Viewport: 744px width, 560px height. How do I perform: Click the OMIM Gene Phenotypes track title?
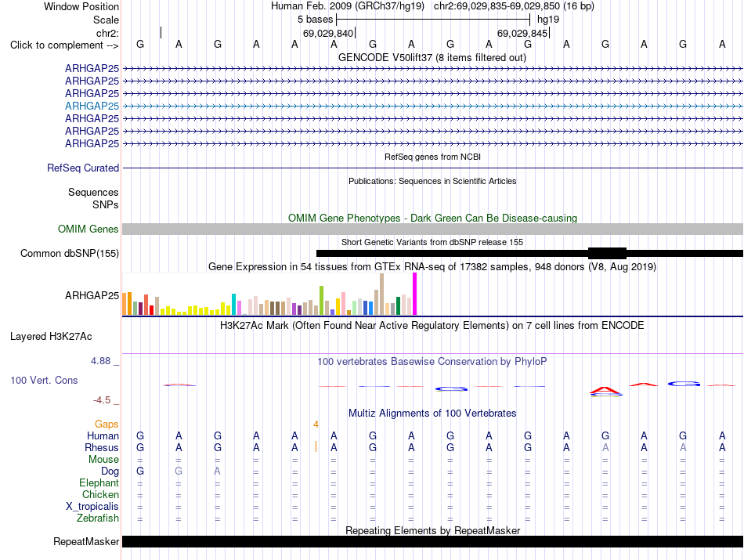pyautogui.click(x=432, y=219)
